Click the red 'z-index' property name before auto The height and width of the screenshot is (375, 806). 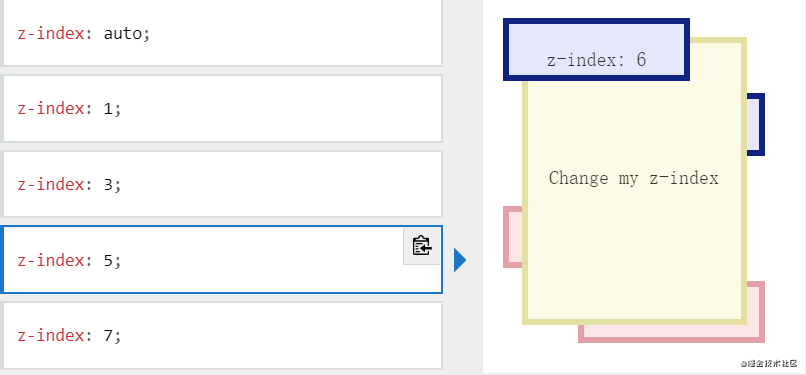point(50,34)
